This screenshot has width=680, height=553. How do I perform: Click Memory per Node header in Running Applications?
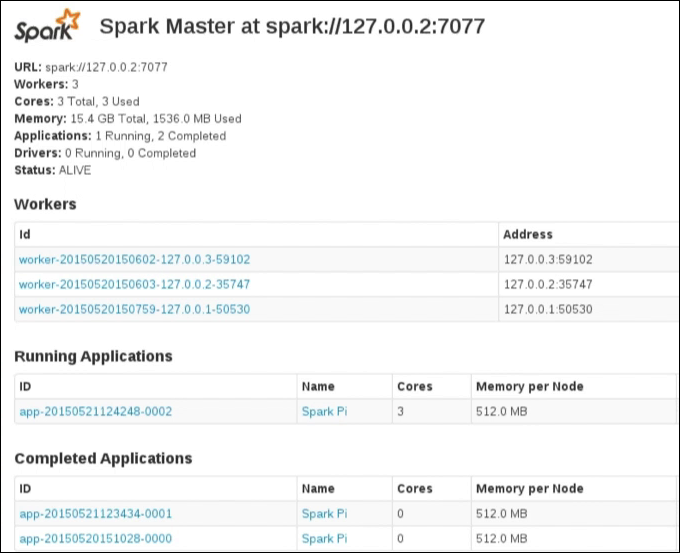click(x=530, y=386)
